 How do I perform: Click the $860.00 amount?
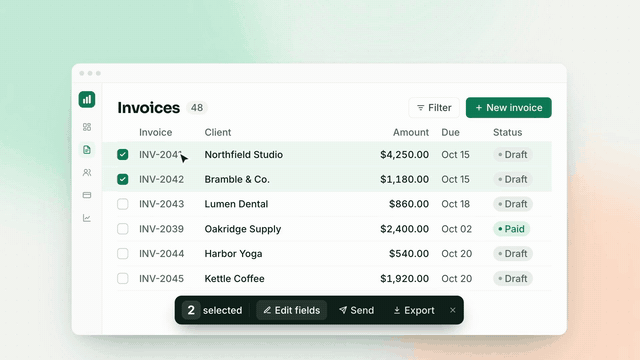(x=409, y=204)
